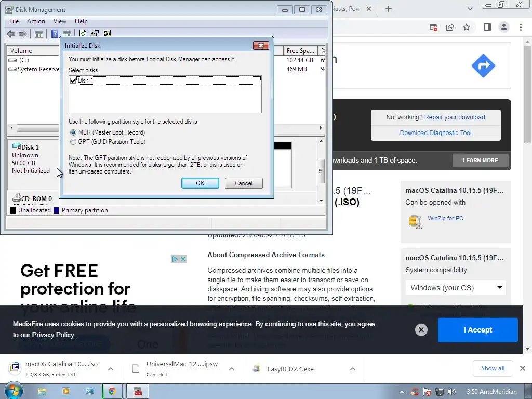Select MBR (Master Boot Record) partition style
This screenshot has height=399, width=532.
[73, 132]
